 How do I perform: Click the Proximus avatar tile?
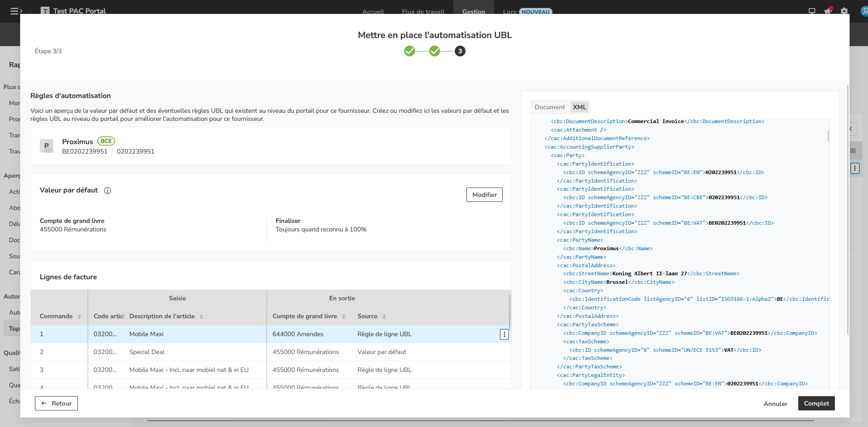tap(47, 146)
